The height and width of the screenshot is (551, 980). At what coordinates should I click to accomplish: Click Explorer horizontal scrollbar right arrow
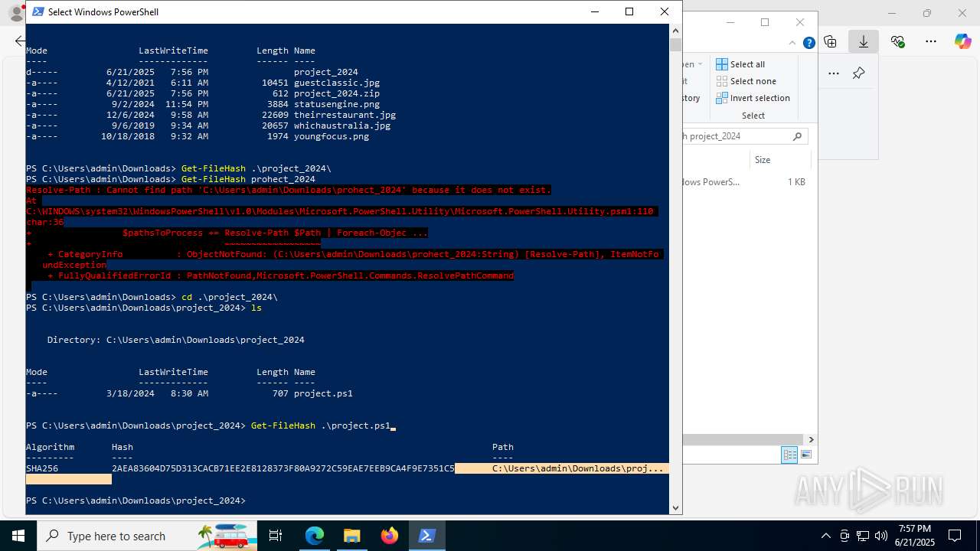[811, 439]
